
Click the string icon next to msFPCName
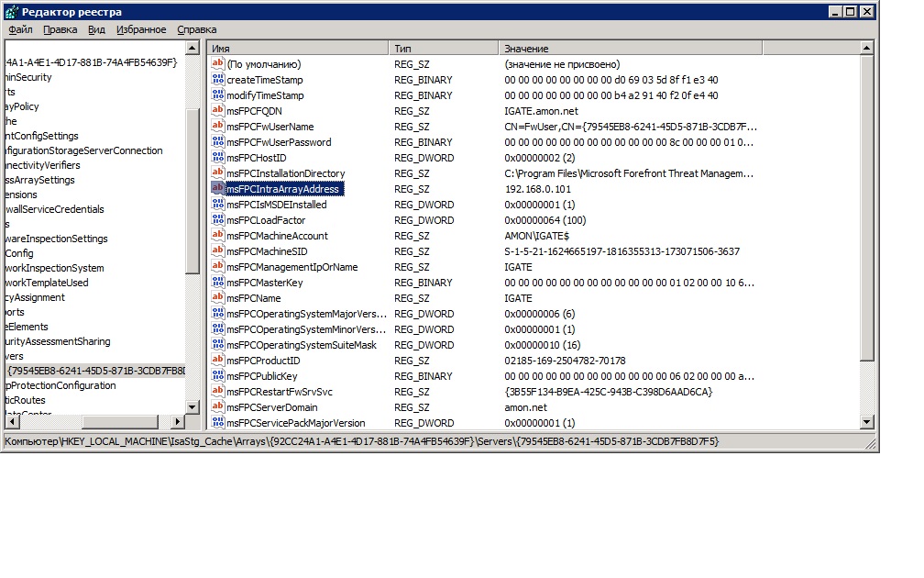[218, 298]
